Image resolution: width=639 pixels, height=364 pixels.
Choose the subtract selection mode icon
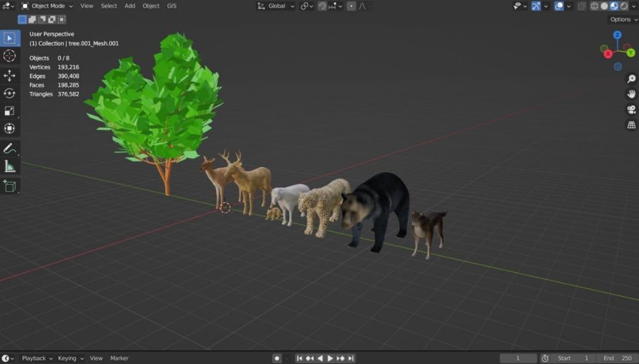coord(42,19)
